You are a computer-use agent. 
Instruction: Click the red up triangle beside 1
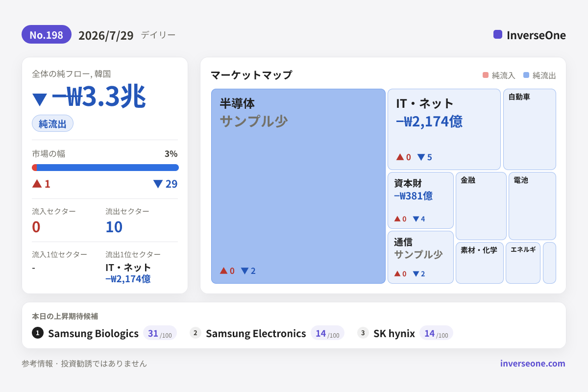37,184
